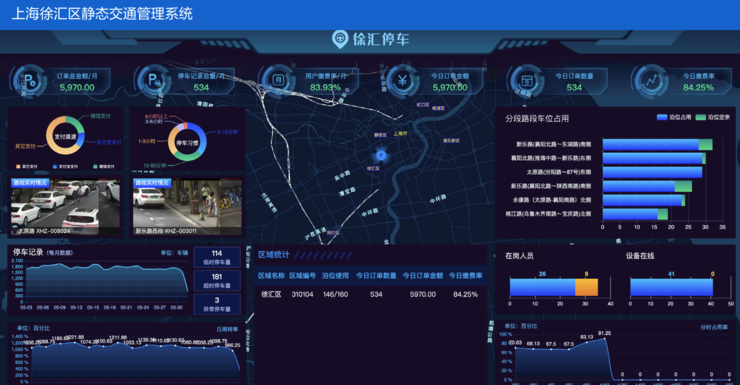Click the 在岗人员 section heading
740x385 pixels.
click(x=519, y=256)
